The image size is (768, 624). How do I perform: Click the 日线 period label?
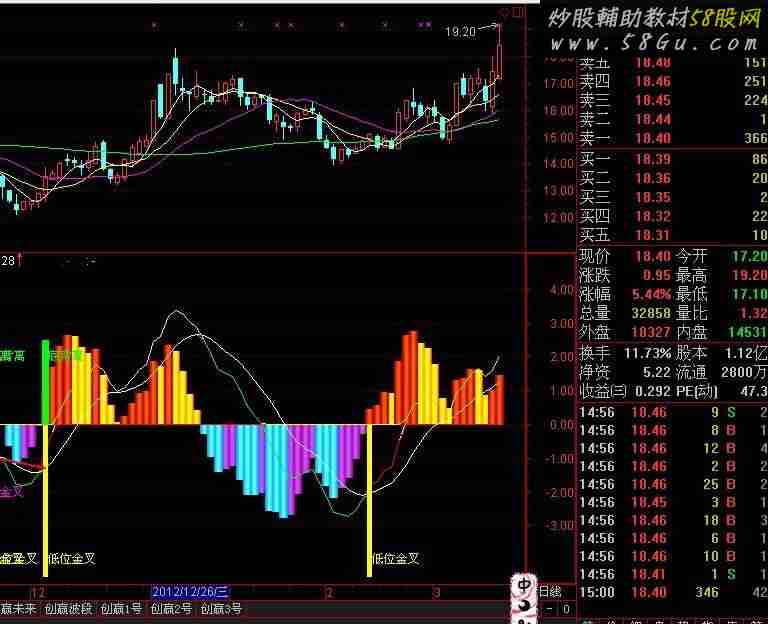pyautogui.click(x=550, y=592)
